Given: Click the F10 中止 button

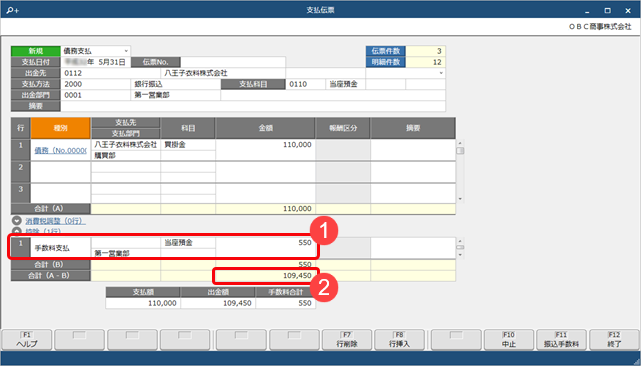Looking at the screenshot, I should point(509,340).
